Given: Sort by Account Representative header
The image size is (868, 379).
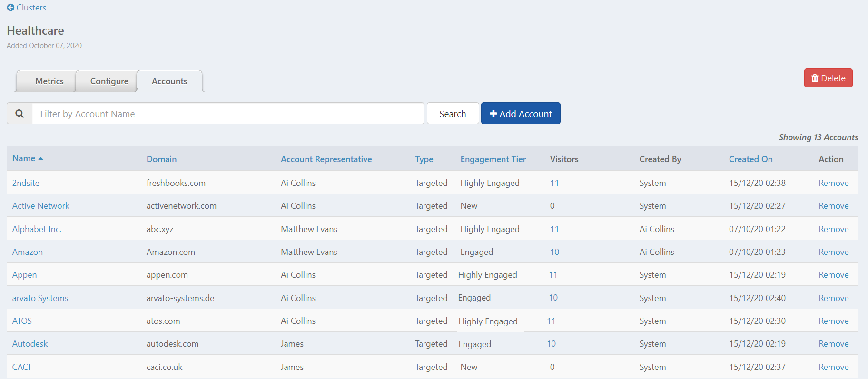Looking at the screenshot, I should 326,159.
